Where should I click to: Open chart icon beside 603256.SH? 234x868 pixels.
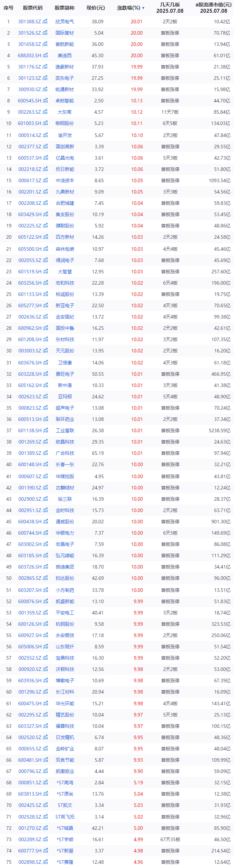coord(45,283)
